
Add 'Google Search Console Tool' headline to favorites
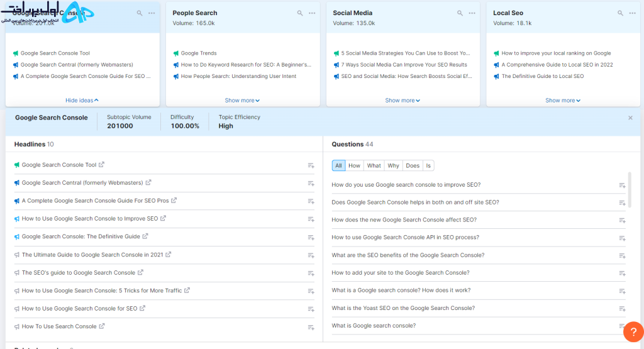[311, 165]
